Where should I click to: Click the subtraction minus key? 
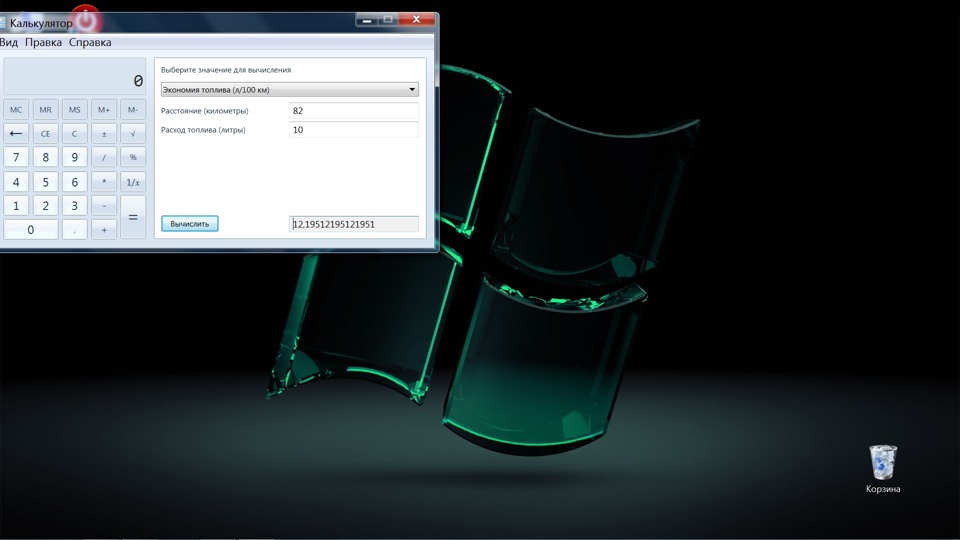pos(104,206)
